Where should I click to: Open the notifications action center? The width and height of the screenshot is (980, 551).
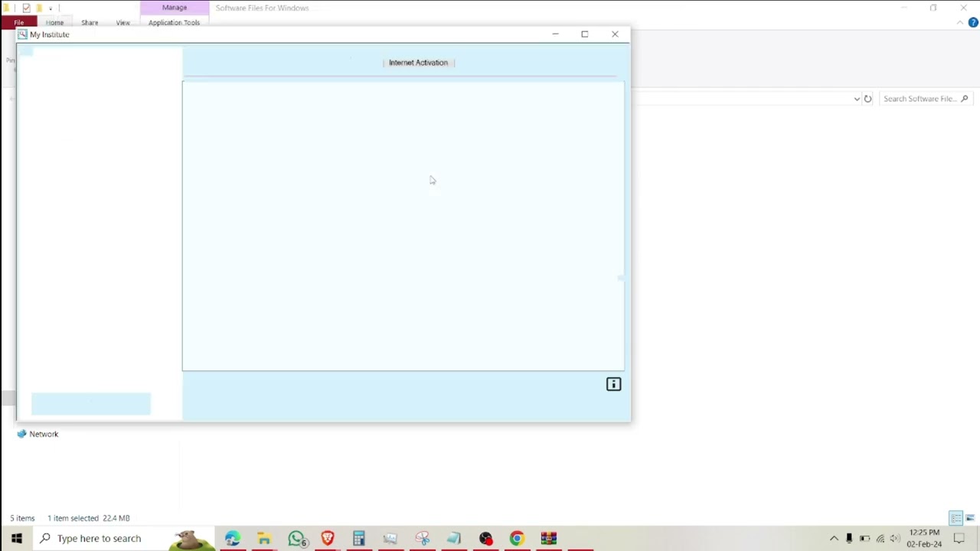point(959,538)
